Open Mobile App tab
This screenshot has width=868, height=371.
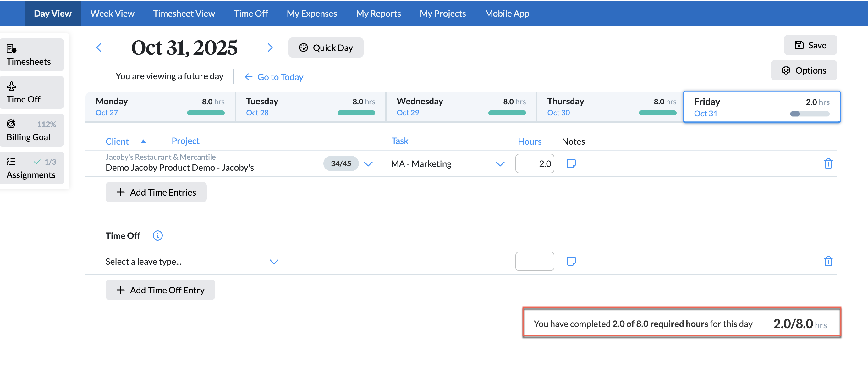click(x=507, y=13)
